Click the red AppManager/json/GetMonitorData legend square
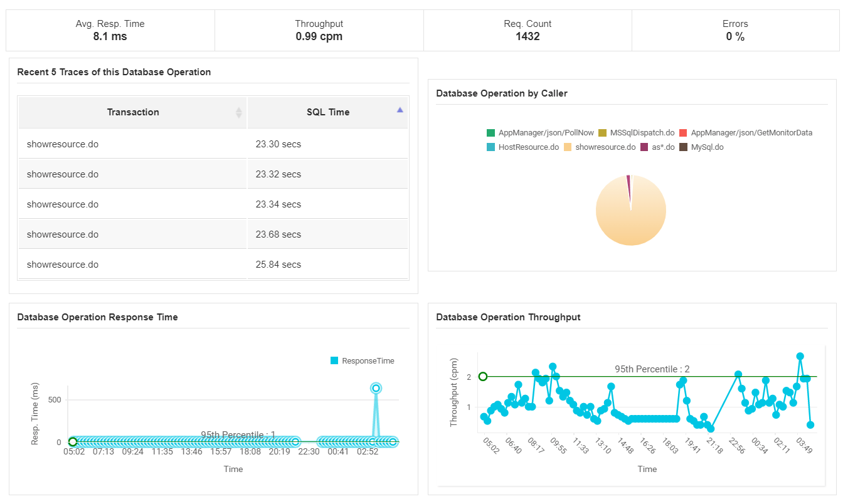 [684, 132]
